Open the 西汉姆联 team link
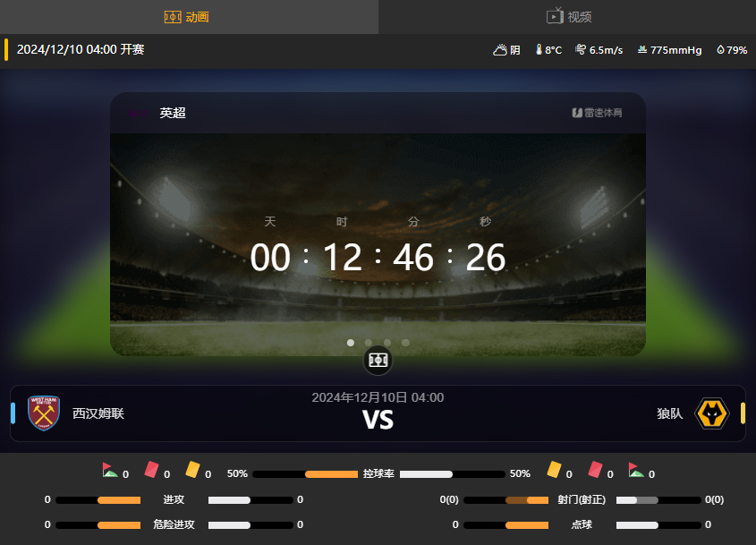This screenshot has width=756, height=545. pyautogui.click(x=98, y=413)
